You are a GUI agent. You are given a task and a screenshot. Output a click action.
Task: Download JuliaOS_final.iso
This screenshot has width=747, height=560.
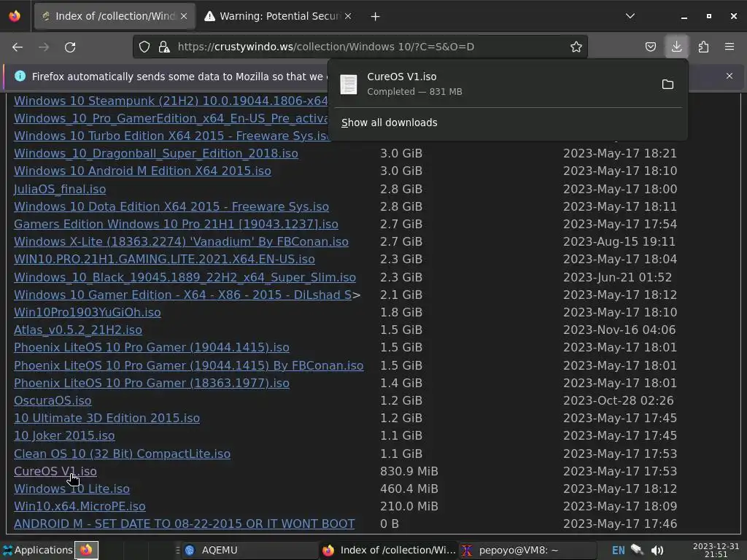[60, 189]
